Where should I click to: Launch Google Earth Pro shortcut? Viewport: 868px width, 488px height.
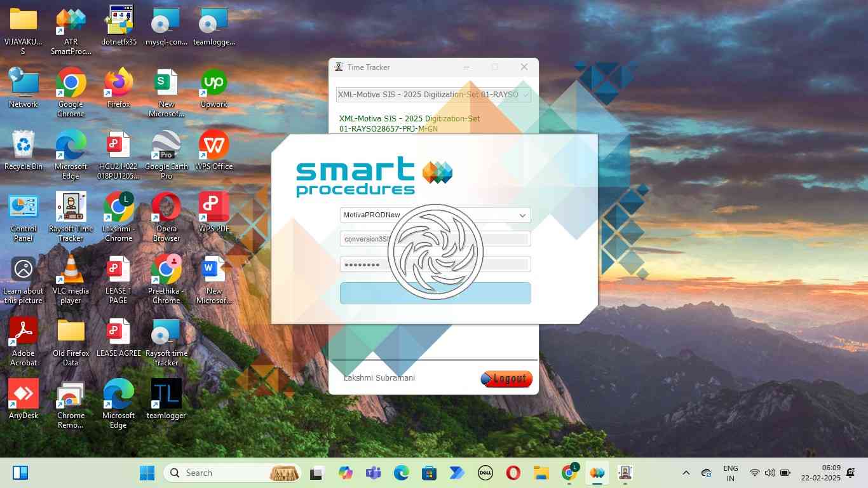pyautogui.click(x=166, y=155)
